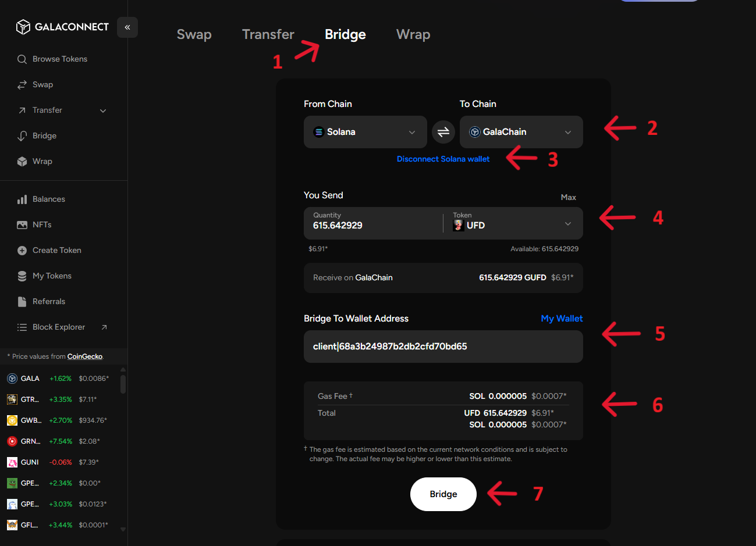The image size is (756, 546).
Task: Click the GWB token icon in price list
Action: (x=12, y=420)
